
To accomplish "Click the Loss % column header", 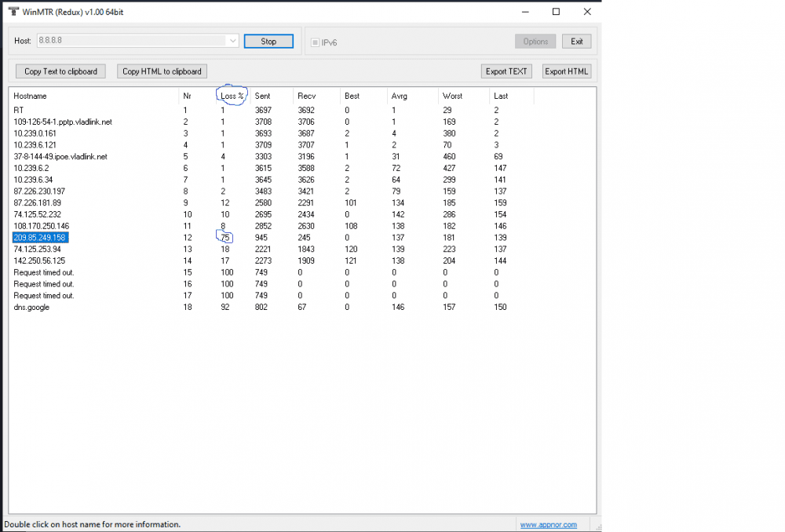I will coord(232,96).
